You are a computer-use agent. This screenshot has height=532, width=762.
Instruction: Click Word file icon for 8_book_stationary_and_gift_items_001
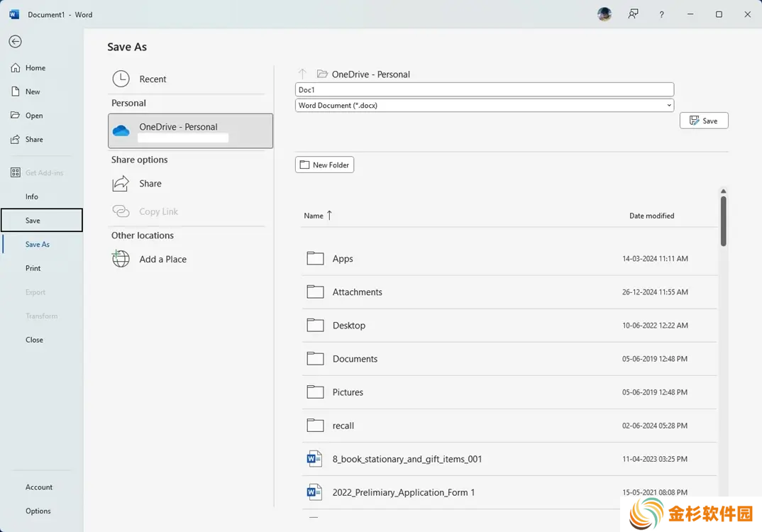click(x=314, y=459)
